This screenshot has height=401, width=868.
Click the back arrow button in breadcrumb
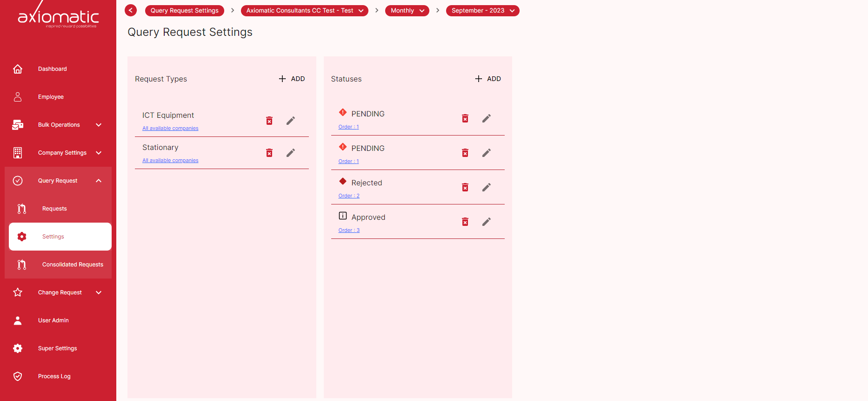[131, 10]
